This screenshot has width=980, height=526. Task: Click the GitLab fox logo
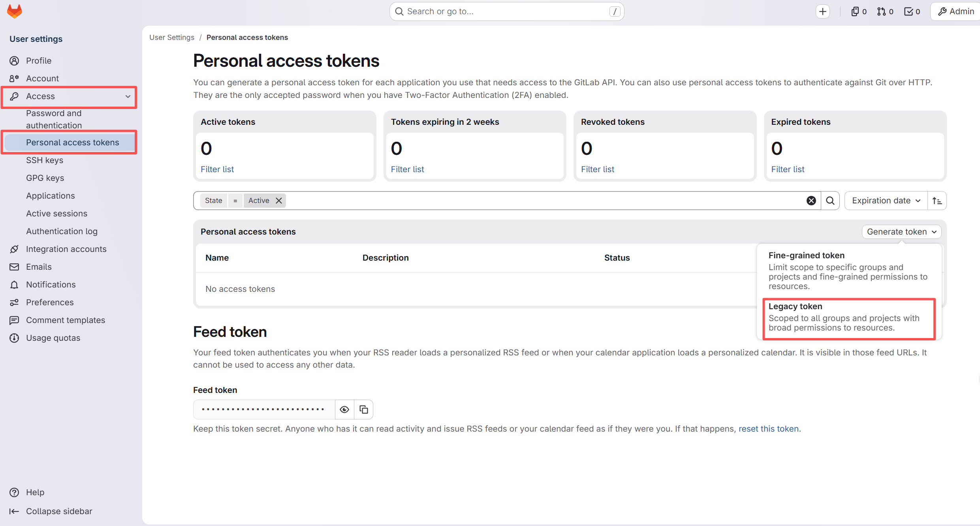[x=15, y=11]
